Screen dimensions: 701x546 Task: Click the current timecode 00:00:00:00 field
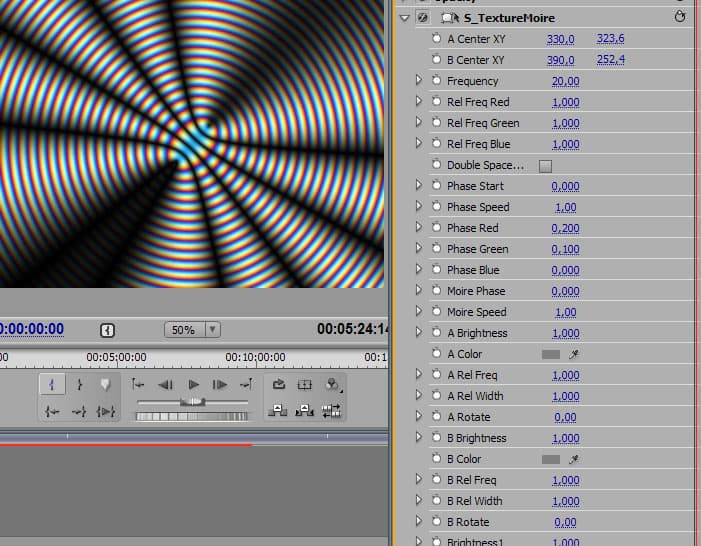coord(32,329)
